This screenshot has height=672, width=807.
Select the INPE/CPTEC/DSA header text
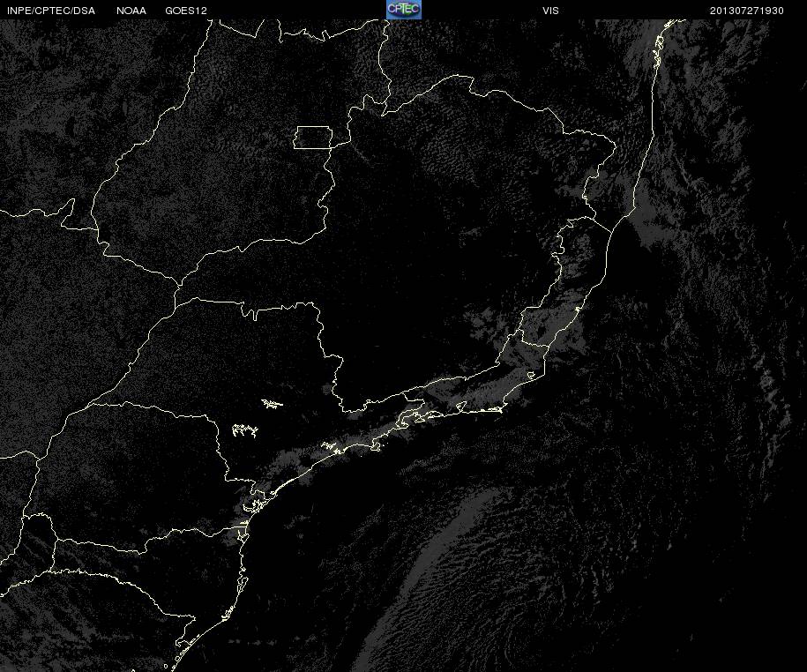pos(51,11)
